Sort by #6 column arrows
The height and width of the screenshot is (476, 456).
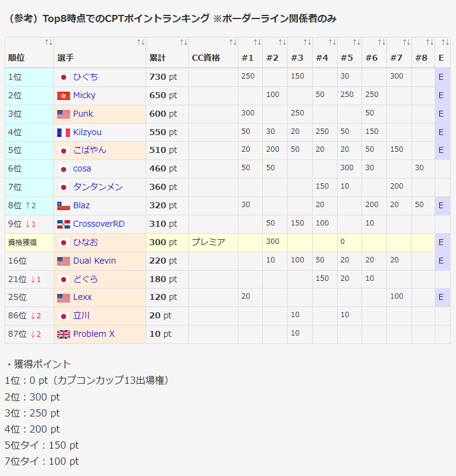coord(381,42)
